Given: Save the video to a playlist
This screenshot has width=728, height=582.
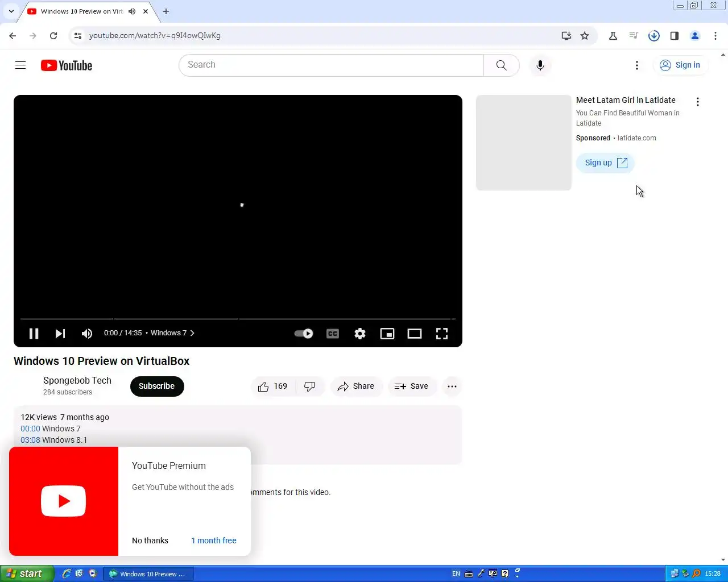Looking at the screenshot, I should coord(412,386).
